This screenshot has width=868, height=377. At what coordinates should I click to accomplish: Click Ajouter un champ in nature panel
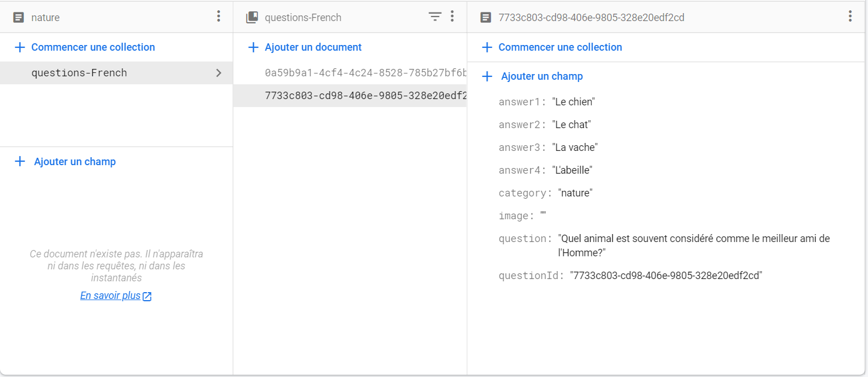pyautogui.click(x=75, y=162)
